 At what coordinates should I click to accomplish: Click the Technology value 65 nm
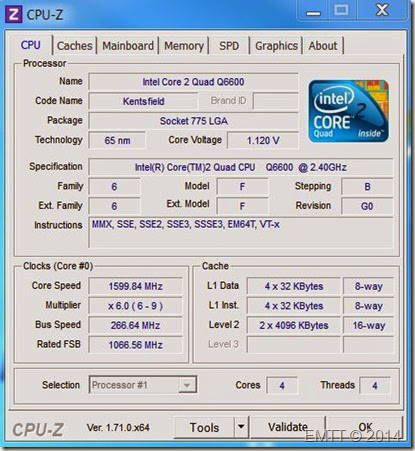(117, 140)
